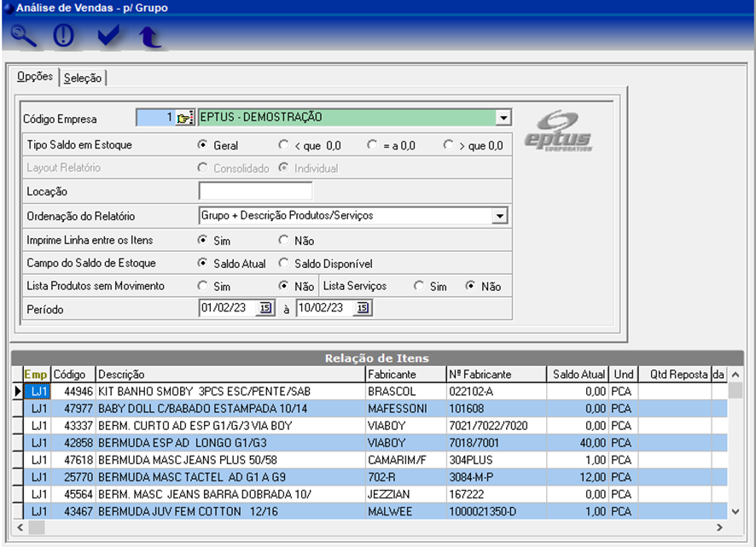Click the Locação text input field
This screenshot has width=756, height=547.
click(255, 191)
